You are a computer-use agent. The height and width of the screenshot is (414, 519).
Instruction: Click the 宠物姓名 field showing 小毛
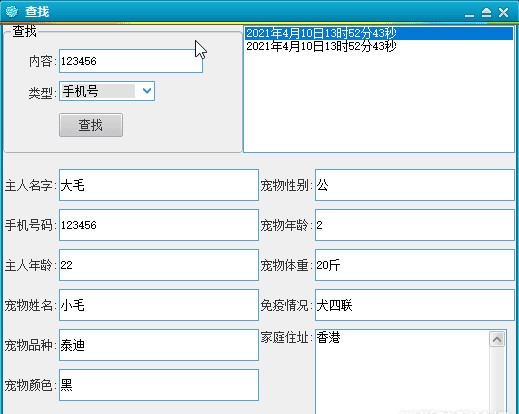(159, 305)
